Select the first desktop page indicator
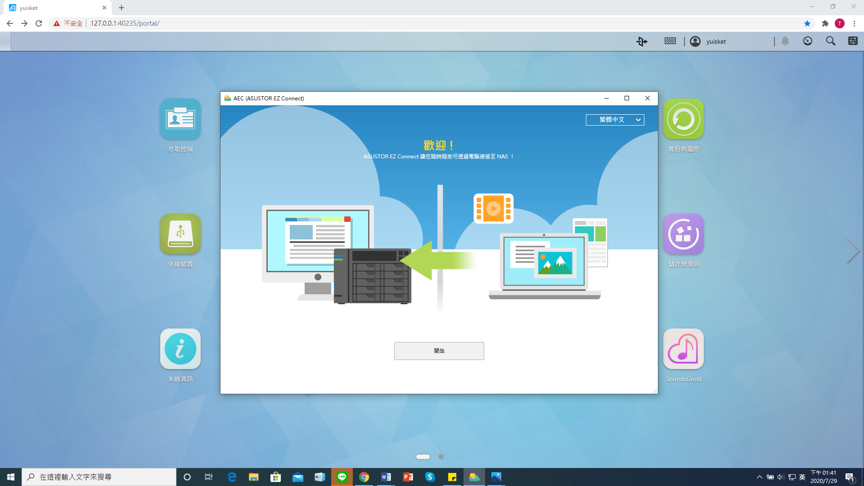This screenshot has height=486, width=864. point(423,456)
